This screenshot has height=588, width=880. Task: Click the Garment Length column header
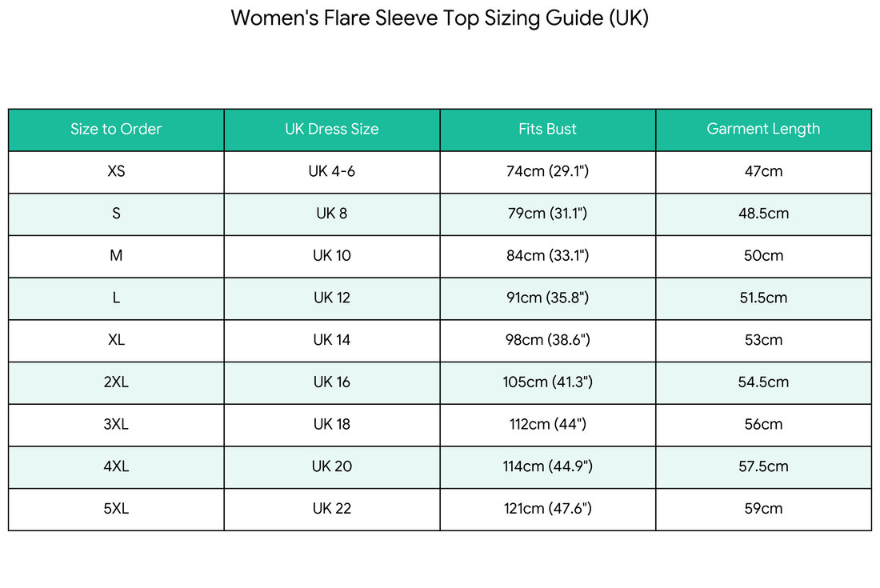click(x=763, y=130)
